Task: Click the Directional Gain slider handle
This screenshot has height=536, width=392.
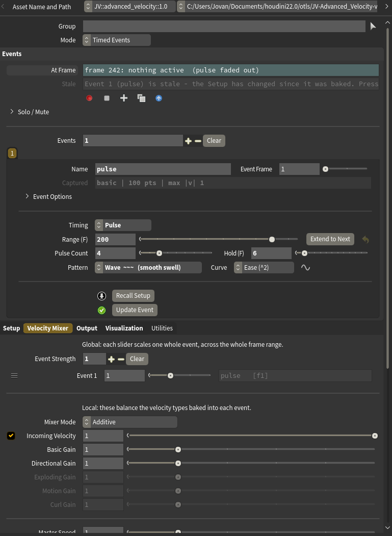Action: point(178,463)
